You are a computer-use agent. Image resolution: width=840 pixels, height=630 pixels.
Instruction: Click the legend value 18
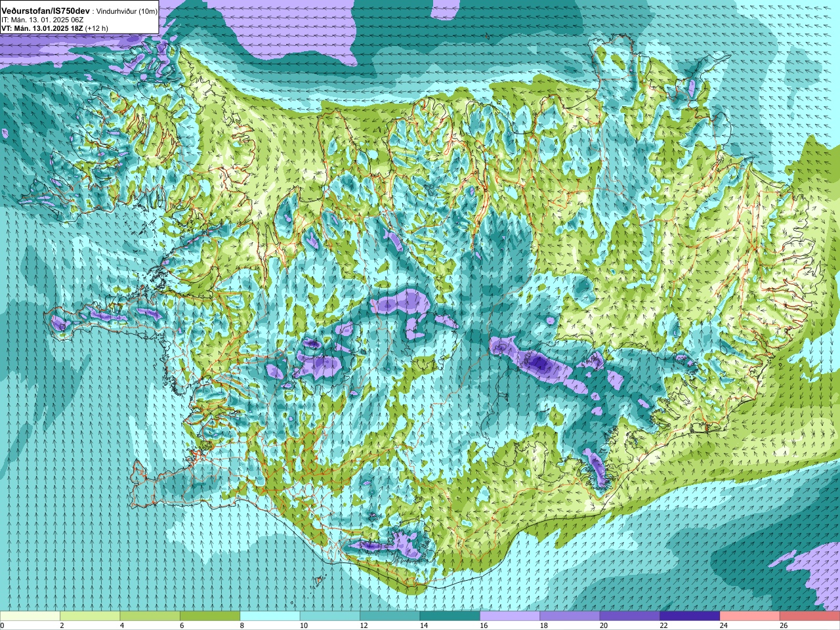click(x=544, y=625)
